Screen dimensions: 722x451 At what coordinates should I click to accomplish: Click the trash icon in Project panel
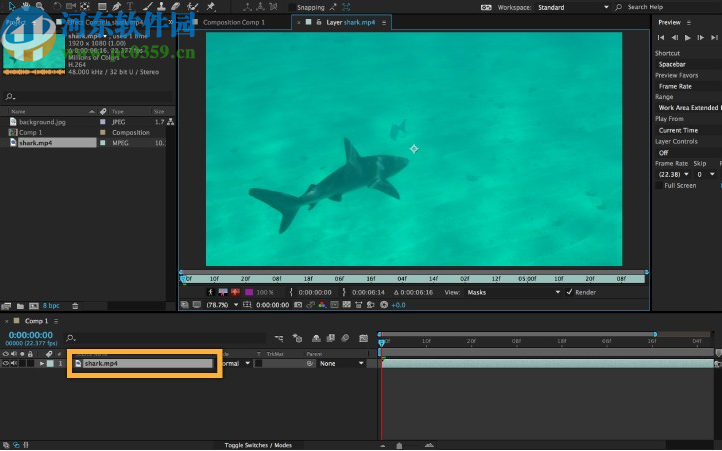[x=73, y=305]
